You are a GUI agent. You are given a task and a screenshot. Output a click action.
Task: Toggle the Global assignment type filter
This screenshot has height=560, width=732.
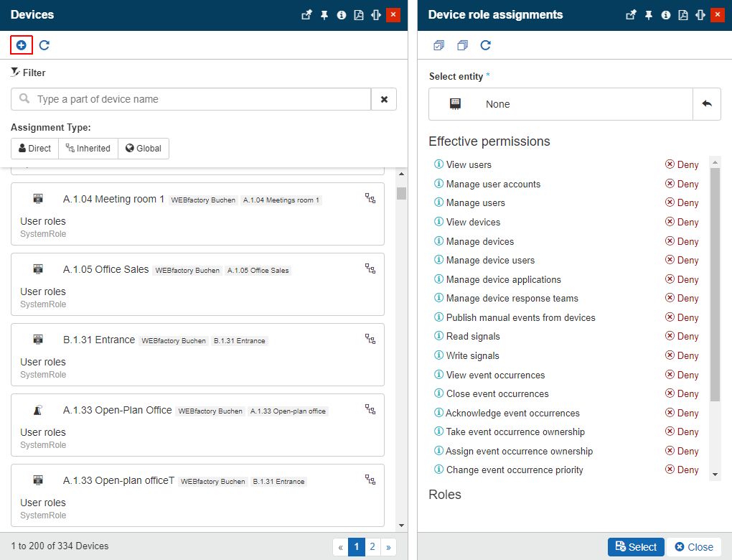(x=144, y=149)
